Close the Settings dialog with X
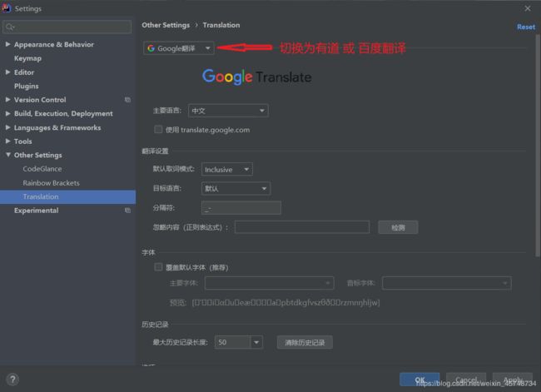The height and width of the screenshot is (392, 541). pyautogui.click(x=528, y=8)
